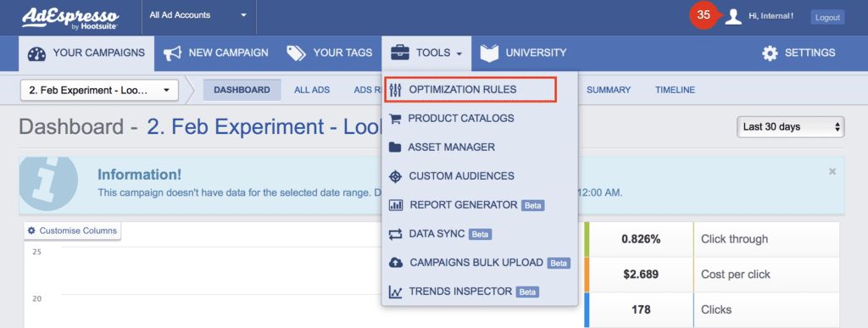Click the crosshair Custom Audiences icon

395,176
